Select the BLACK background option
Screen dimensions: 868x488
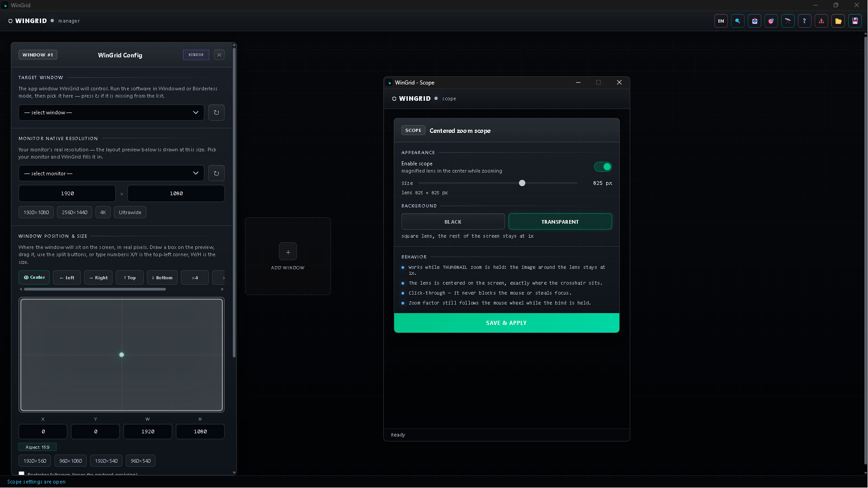point(453,222)
